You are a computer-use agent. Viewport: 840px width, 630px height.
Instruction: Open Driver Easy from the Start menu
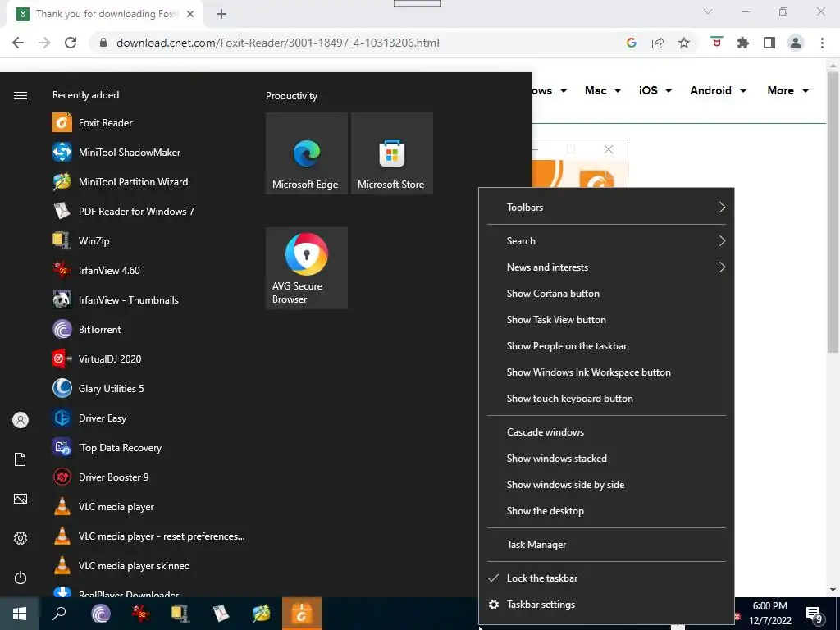click(x=150, y=418)
